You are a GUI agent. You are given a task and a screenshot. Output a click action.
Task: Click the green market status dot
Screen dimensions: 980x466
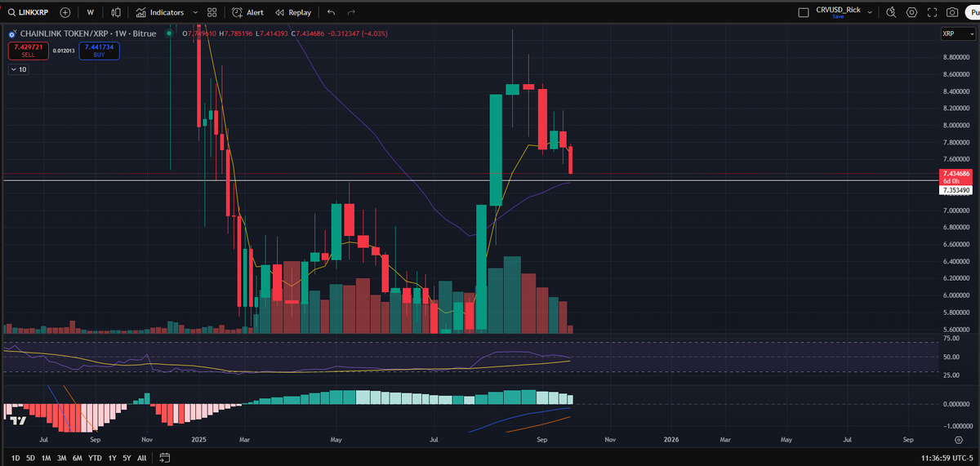pos(167,33)
